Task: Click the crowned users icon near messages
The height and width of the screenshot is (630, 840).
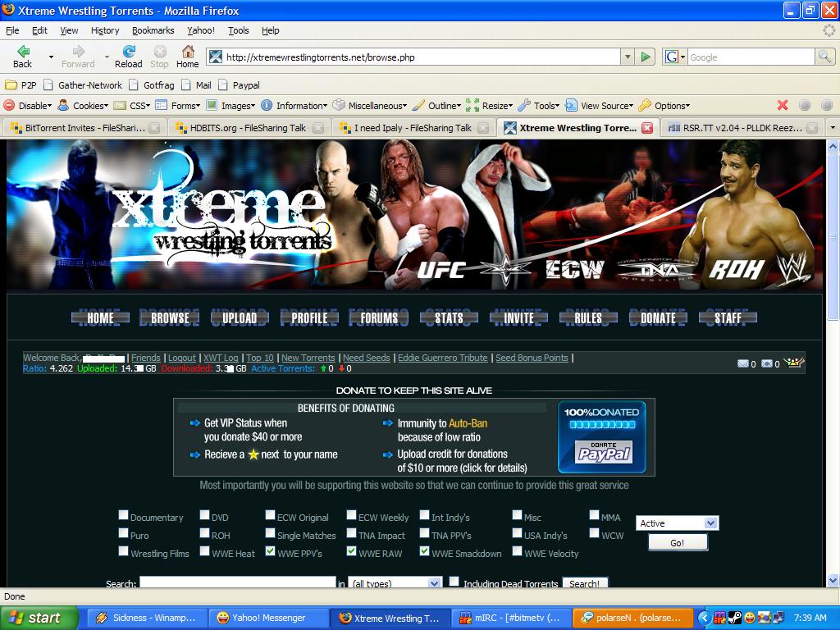Action: click(x=793, y=363)
